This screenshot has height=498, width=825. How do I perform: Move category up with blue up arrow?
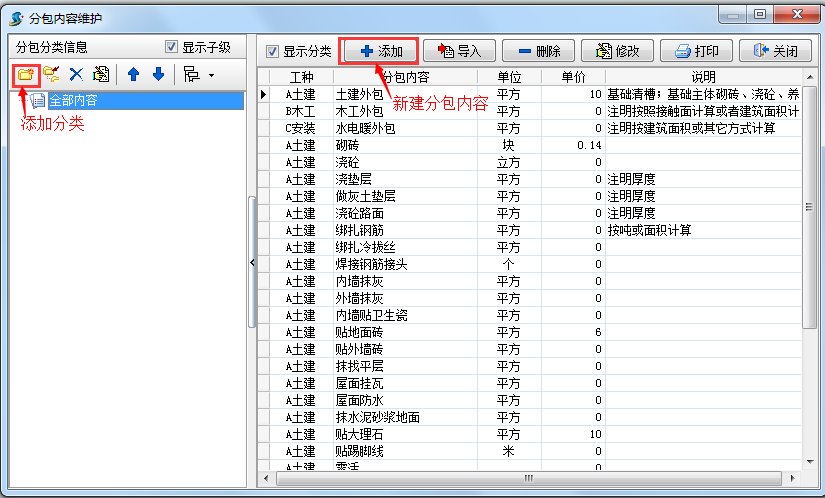click(133, 74)
